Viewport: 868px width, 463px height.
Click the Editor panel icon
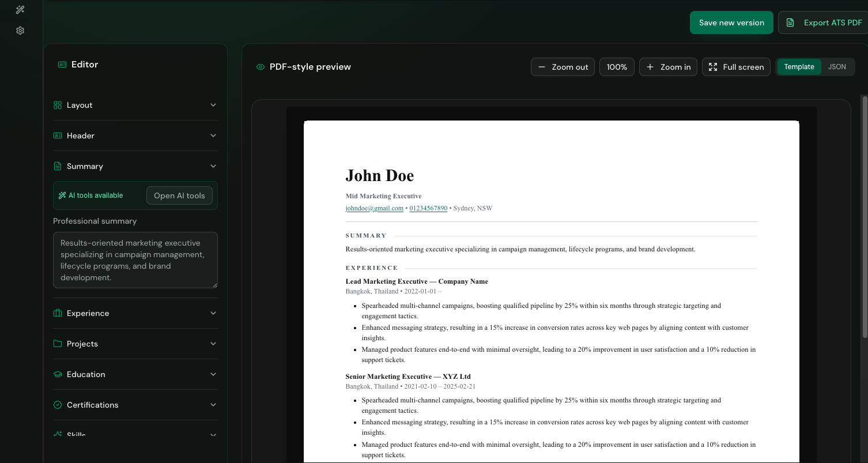(62, 64)
